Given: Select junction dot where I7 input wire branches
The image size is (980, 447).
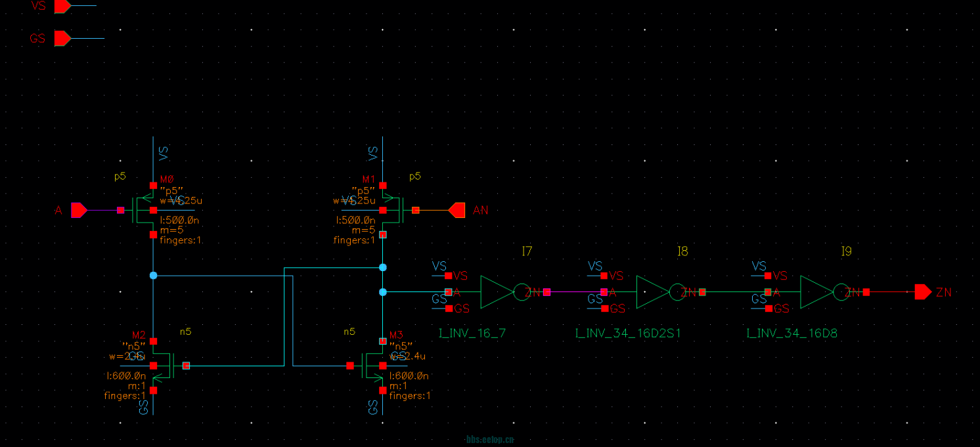Looking at the screenshot, I should point(383,292).
